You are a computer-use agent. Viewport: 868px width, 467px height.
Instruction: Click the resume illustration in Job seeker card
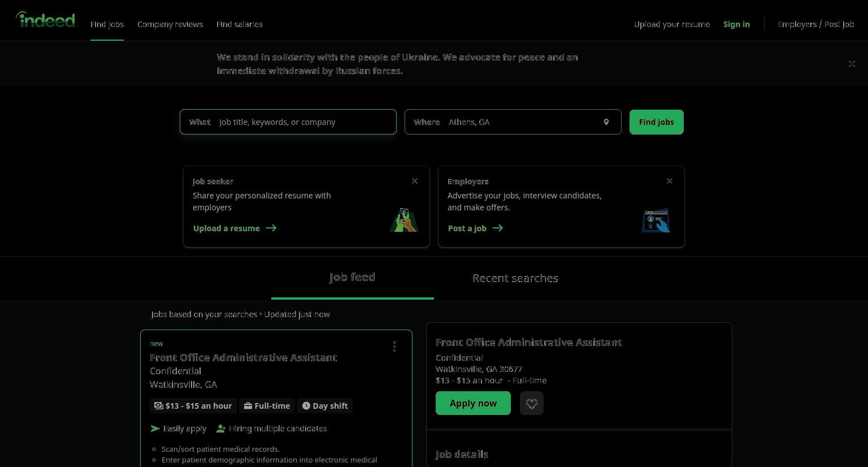click(403, 220)
